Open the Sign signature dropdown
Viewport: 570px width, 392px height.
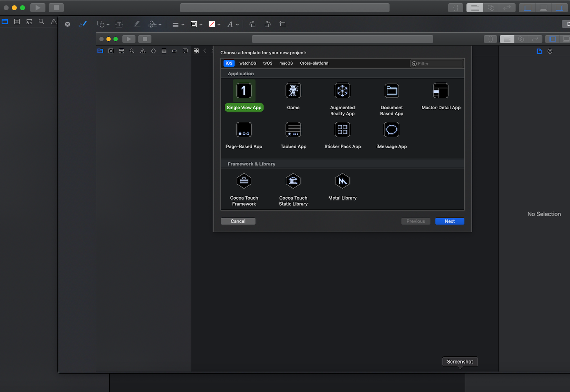click(155, 24)
